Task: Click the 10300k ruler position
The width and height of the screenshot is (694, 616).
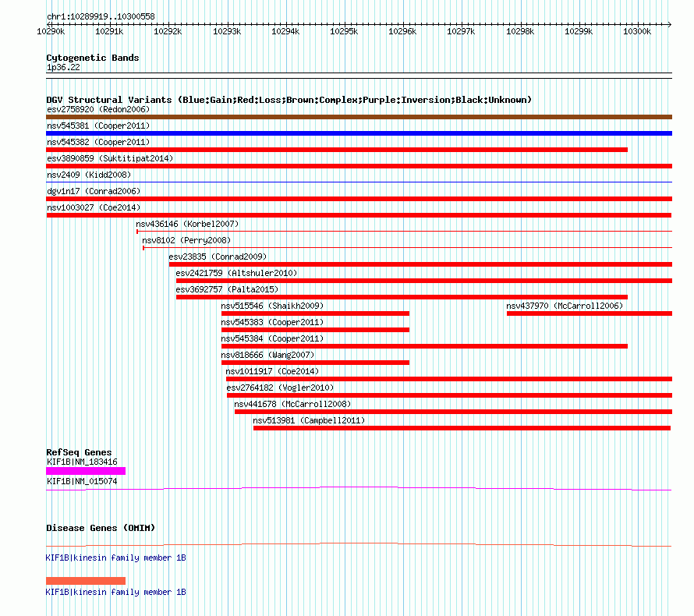Action: coord(637,31)
